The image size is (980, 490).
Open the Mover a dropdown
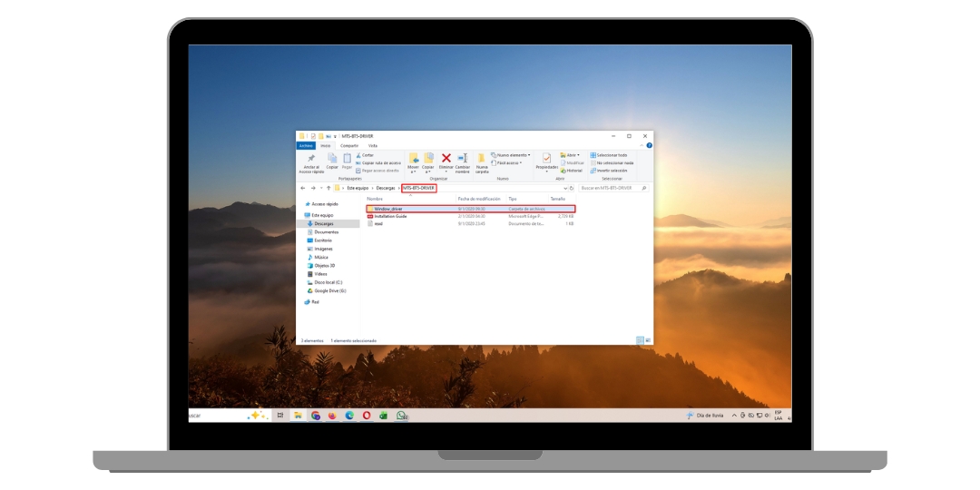coord(413,161)
